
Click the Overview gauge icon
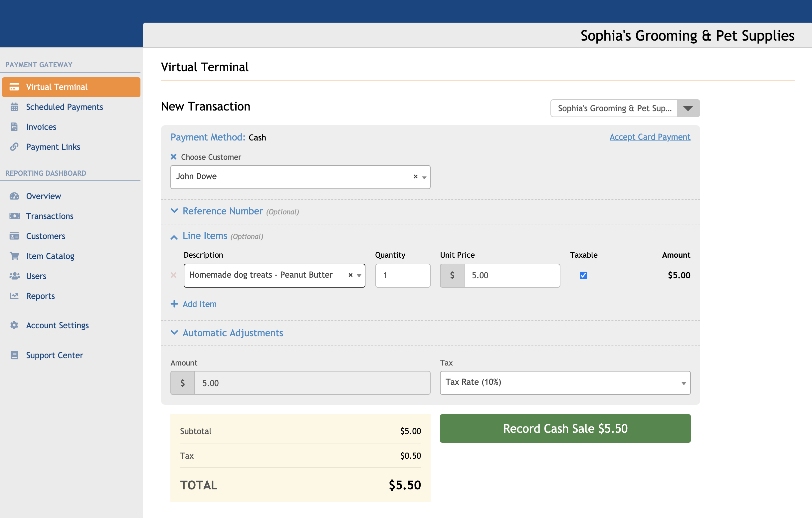pyautogui.click(x=14, y=196)
